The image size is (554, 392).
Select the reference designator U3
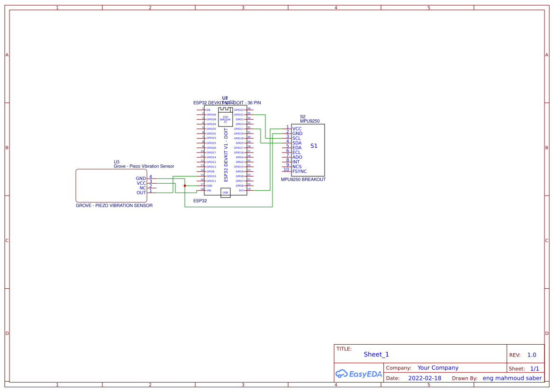(x=117, y=161)
